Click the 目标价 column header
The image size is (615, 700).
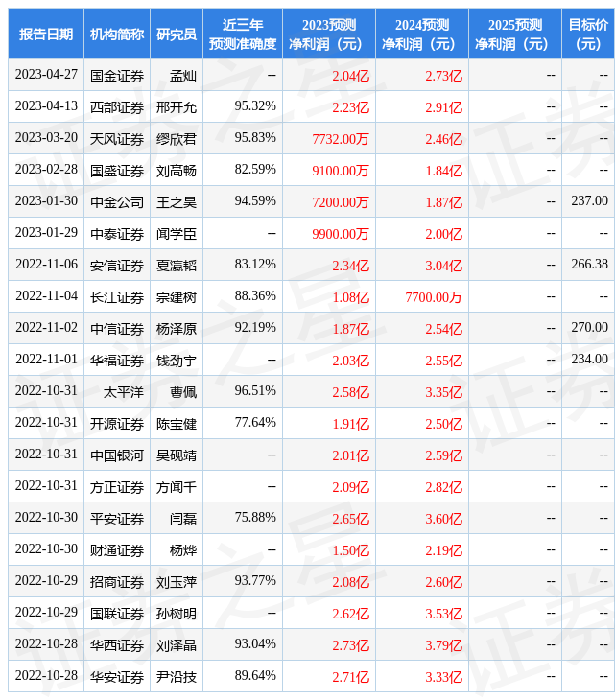coord(588,35)
